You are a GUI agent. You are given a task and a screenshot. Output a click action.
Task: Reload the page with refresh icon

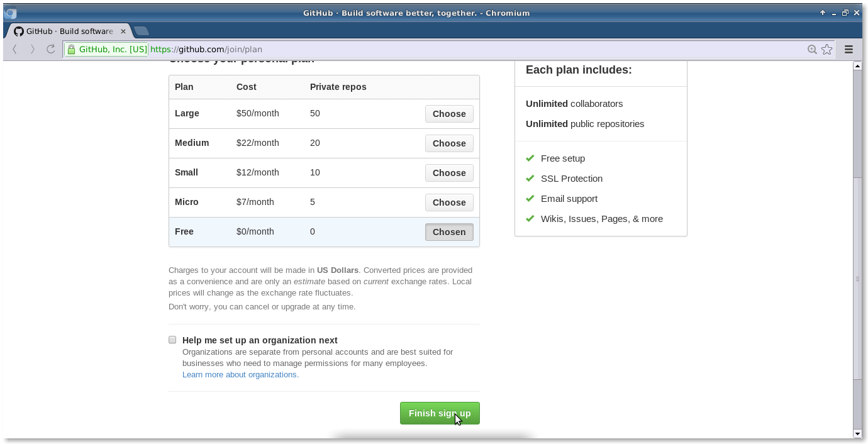[51, 49]
